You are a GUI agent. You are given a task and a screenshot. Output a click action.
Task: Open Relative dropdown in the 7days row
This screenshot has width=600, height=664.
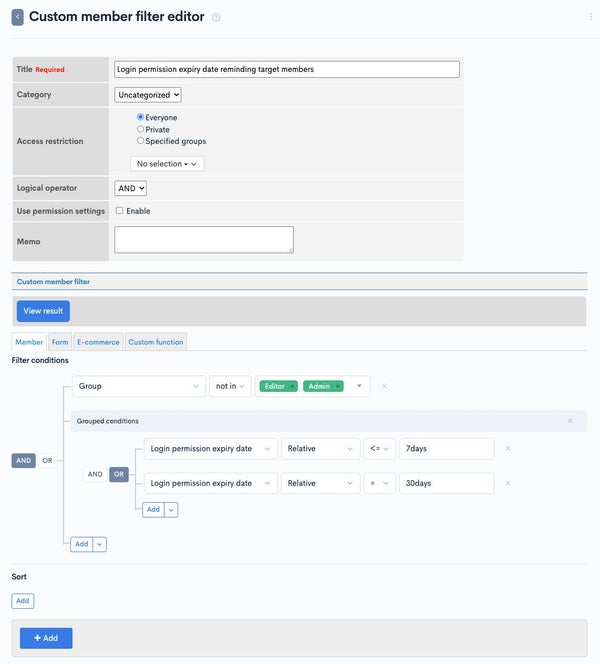click(x=320, y=449)
